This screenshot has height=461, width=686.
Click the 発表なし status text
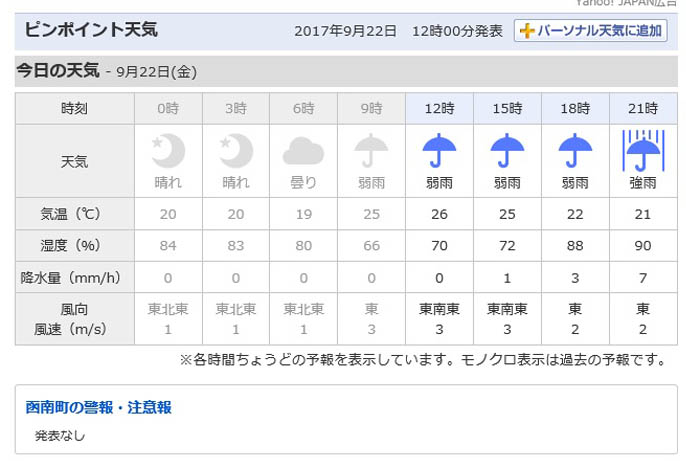60,436
